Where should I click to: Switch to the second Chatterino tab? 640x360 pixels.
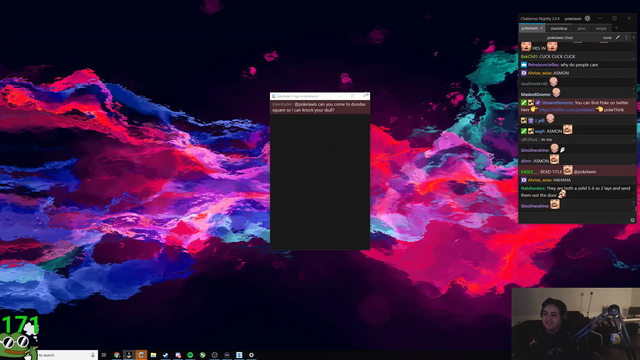pos(559,29)
